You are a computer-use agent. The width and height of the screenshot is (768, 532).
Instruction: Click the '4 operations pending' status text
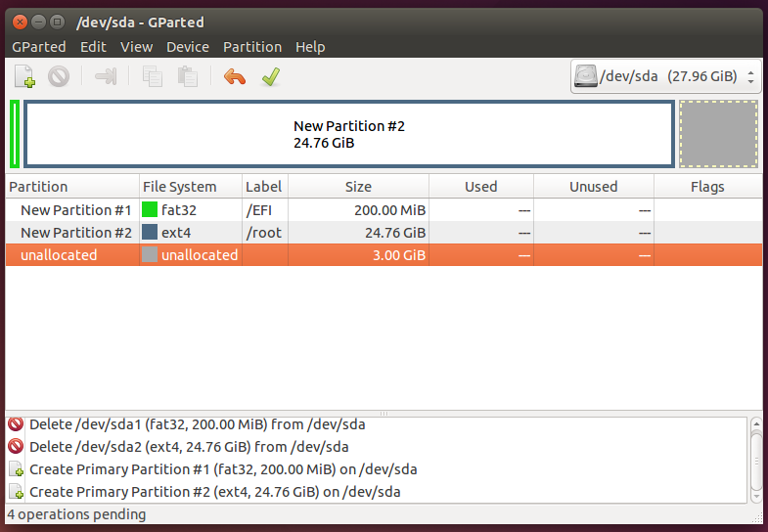[x=77, y=514]
